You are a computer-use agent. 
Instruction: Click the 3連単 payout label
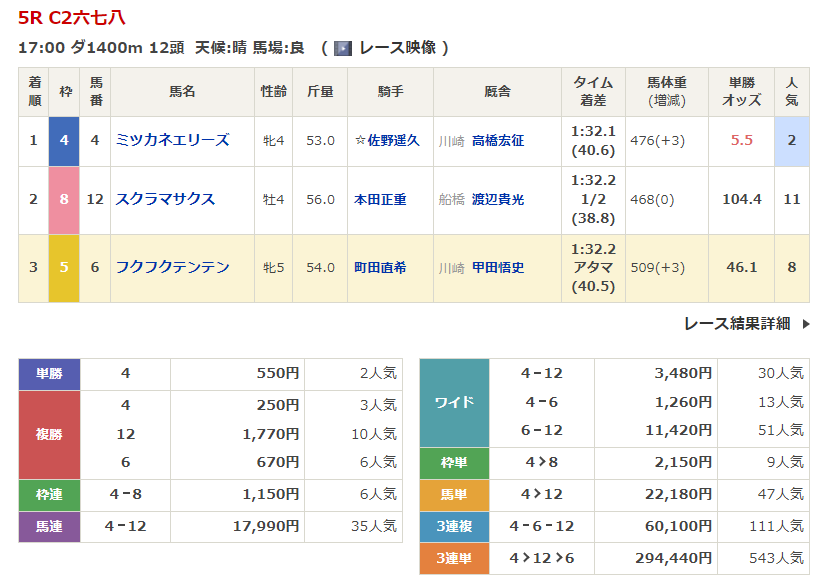(454, 558)
